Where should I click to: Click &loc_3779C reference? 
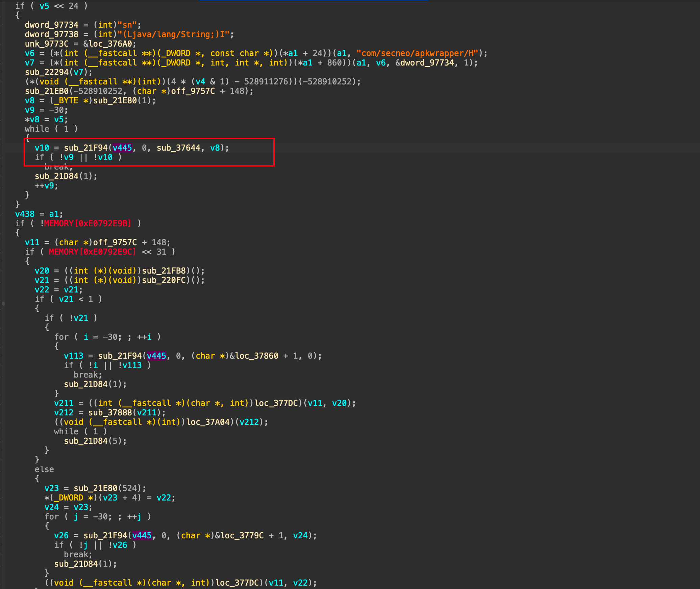click(x=240, y=536)
